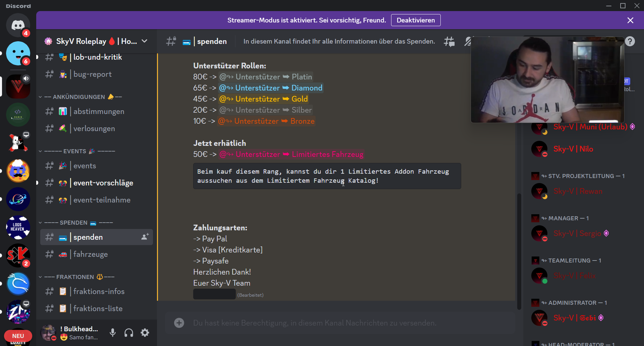
Task: Click the plus attachment icon in message bar
Action: click(x=179, y=323)
